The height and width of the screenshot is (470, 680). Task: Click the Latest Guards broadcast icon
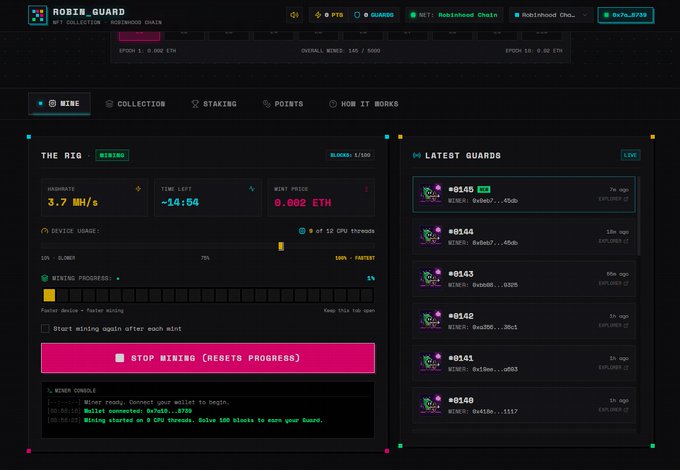[417, 155]
